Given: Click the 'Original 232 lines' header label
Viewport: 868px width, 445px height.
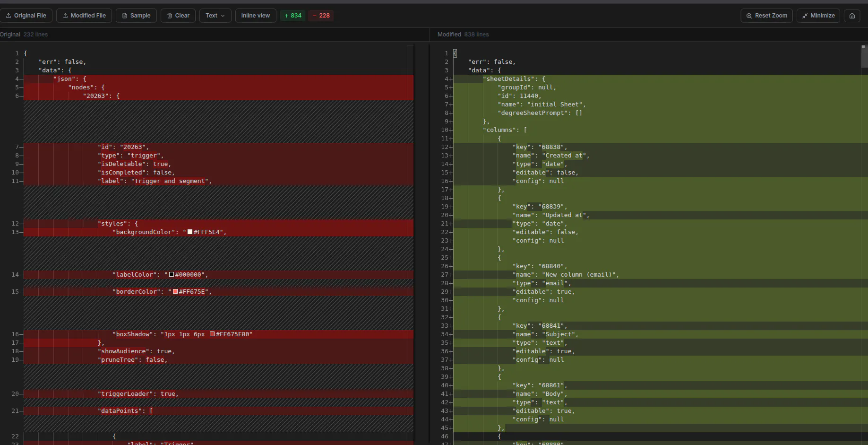Looking at the screenshot, I should [24, 35].
